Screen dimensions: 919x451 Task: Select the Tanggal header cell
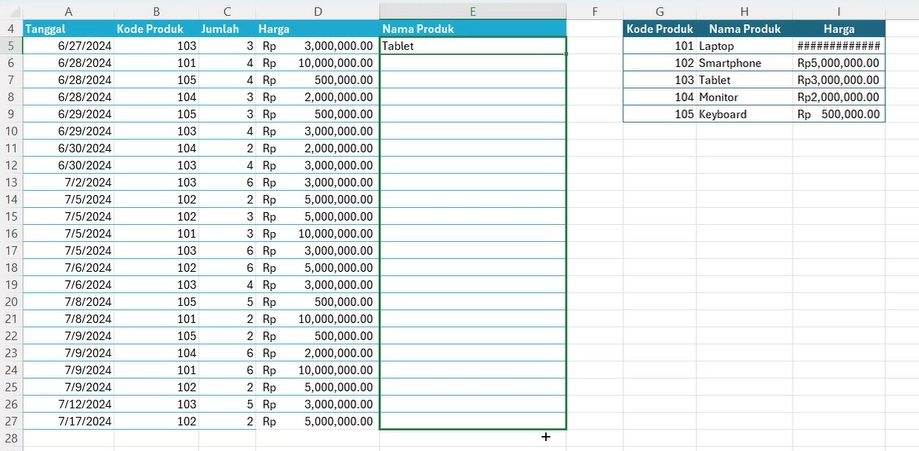[x=68, y=29]
